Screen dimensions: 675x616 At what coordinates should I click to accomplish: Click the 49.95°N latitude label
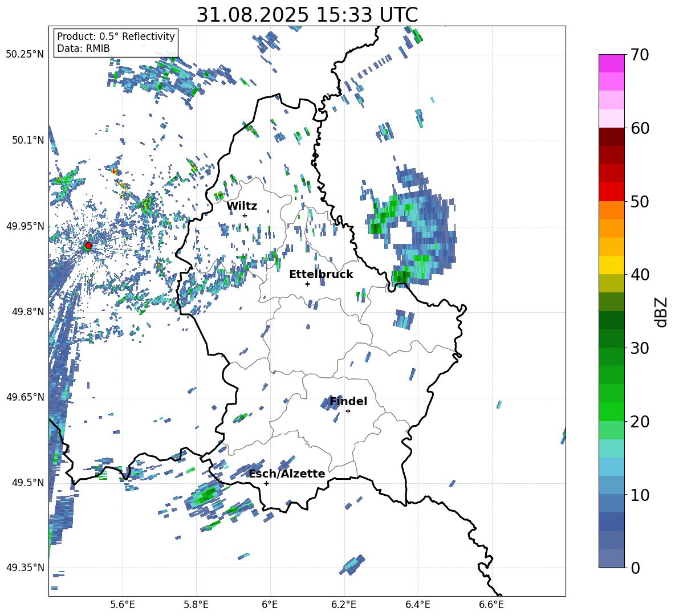[x=25, y=226]
